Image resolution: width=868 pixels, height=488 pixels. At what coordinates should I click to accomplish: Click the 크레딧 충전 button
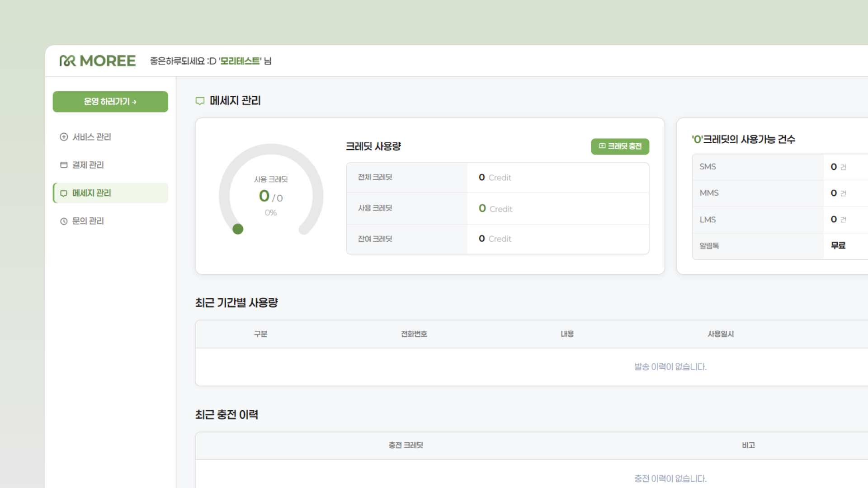[620, 146]
